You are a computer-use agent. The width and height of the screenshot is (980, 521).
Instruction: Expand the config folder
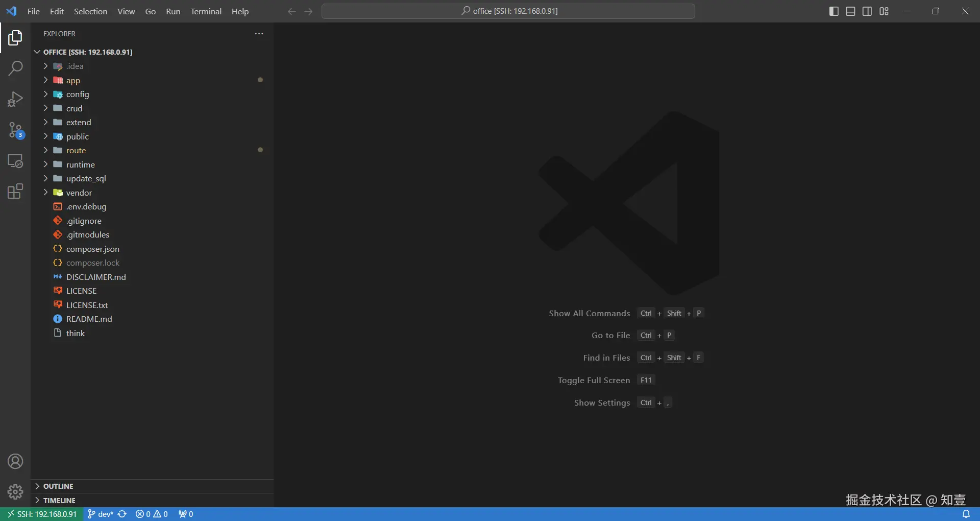pos(152,94)
